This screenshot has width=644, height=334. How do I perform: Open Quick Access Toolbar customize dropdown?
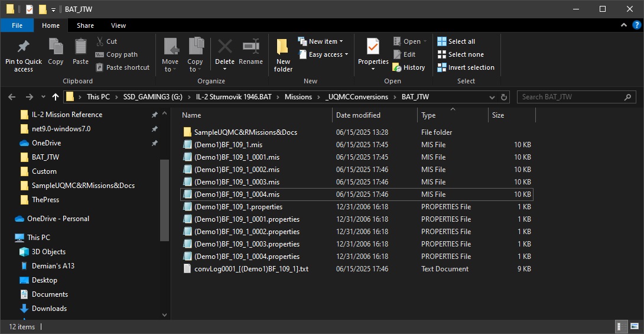(x=53, y=9)
